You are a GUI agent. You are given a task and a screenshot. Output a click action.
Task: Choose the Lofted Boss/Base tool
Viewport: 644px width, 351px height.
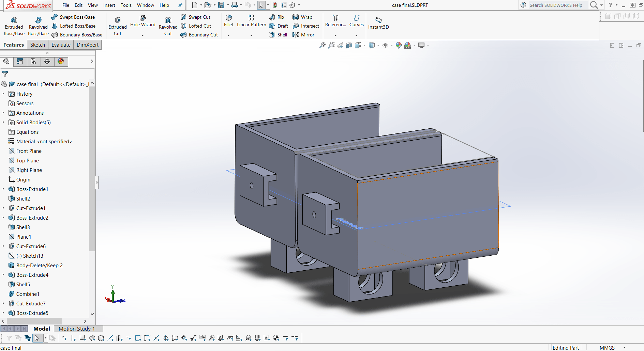pos(74,26)
